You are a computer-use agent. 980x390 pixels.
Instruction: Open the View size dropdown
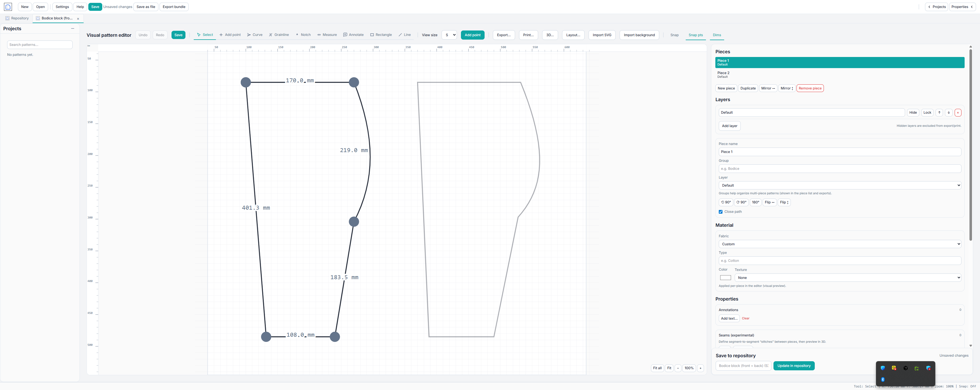tap(449, 35)
